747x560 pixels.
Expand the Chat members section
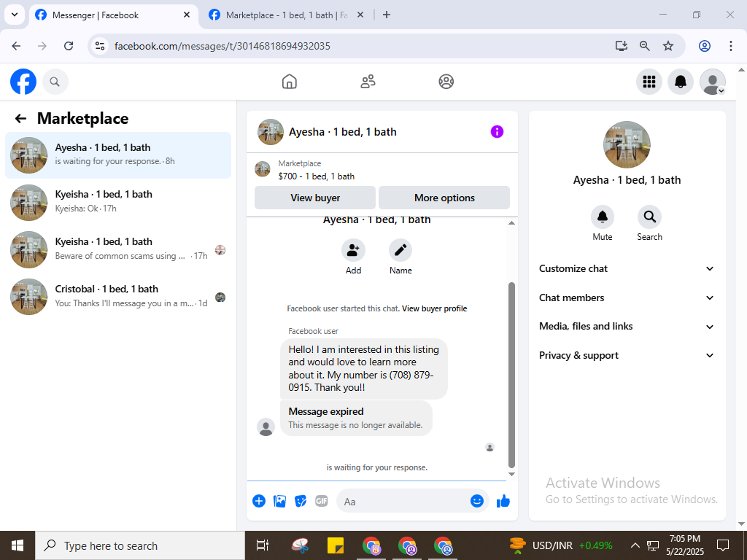(627, 297)
